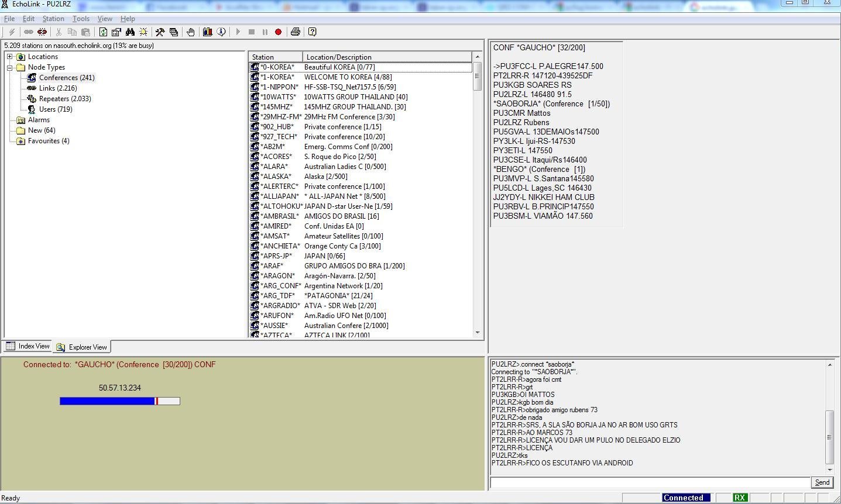Click the Disconnect broken-link toolbar icon
Viewport: 841px width, 504px height.
42,32
